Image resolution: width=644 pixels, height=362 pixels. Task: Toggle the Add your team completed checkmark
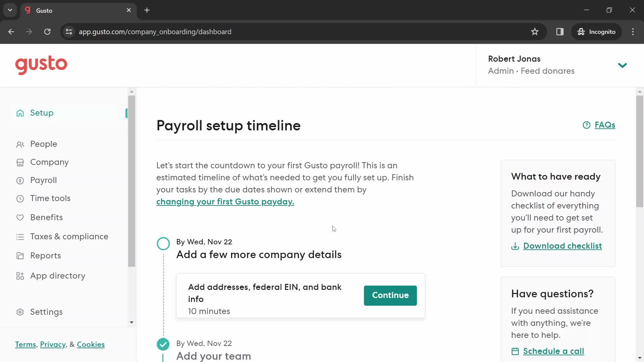(163, 344)
